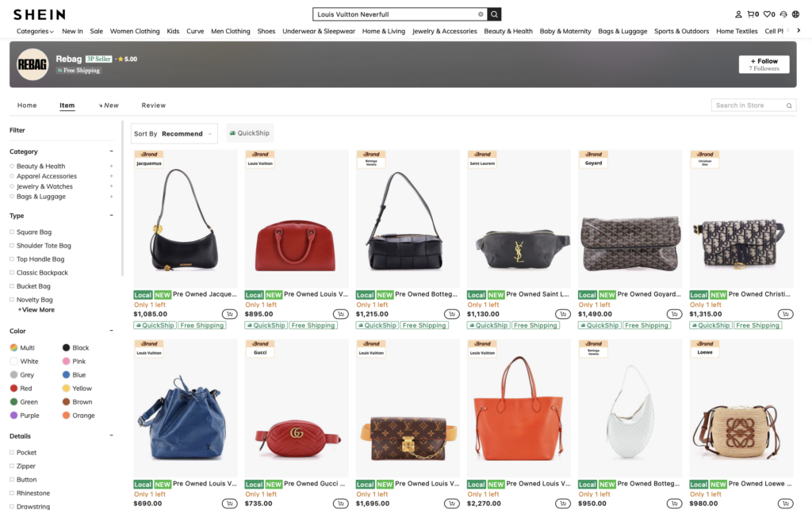Click the SHEIN logo
812x510 pixels.
[40, 14]
